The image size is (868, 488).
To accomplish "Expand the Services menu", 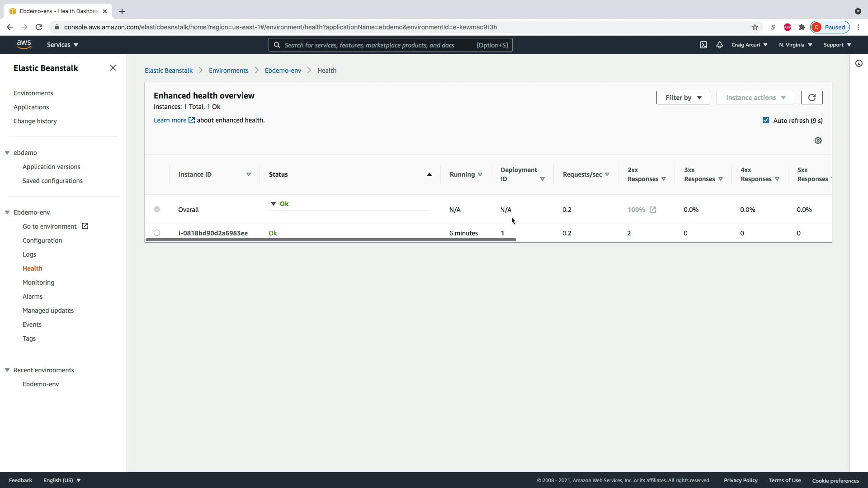I will click(x=62, y=45).
